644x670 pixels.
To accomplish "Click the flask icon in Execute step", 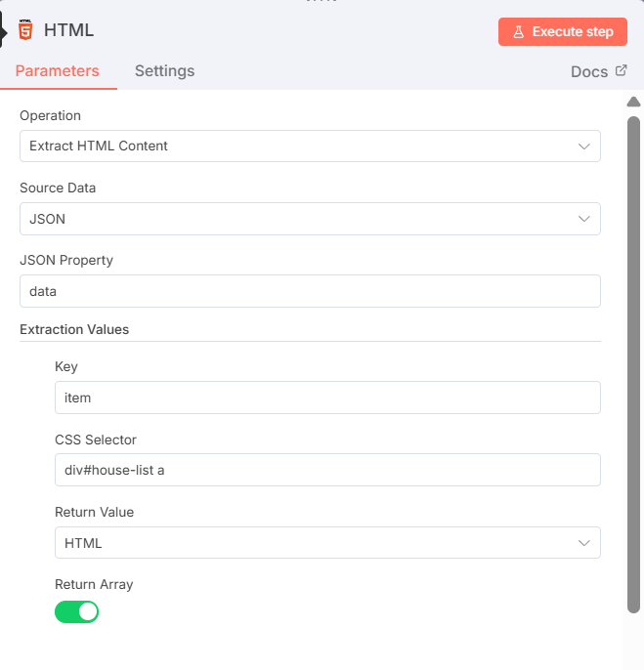I will [519, 32].
